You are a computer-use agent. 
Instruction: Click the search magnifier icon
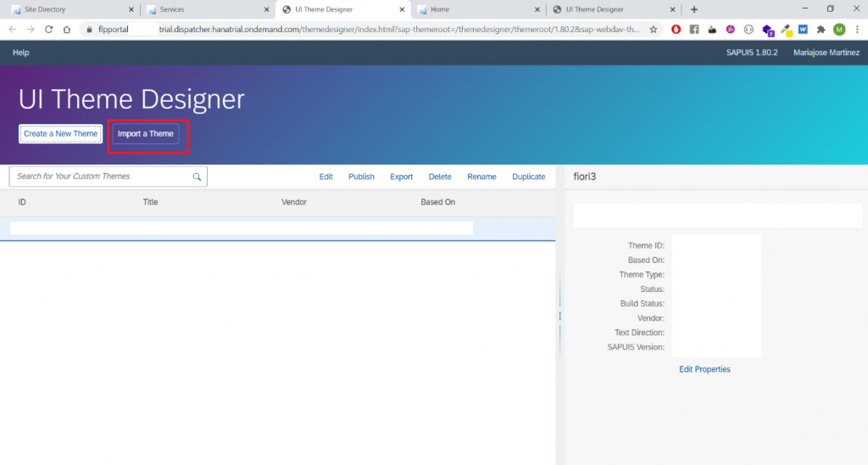197,176
